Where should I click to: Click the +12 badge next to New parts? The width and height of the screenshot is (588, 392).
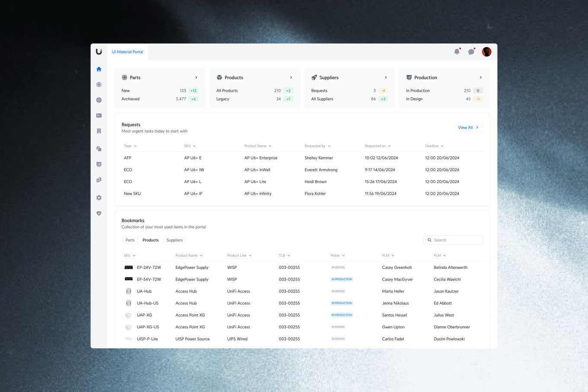pyautogui.click(x=193, y=91)
